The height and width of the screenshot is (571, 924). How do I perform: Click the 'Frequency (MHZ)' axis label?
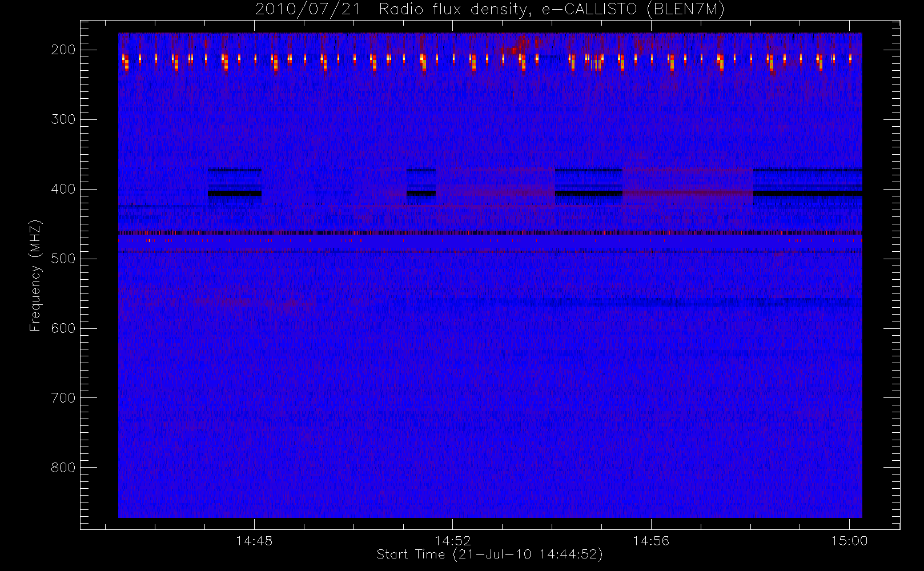click(x=35, y=275)
